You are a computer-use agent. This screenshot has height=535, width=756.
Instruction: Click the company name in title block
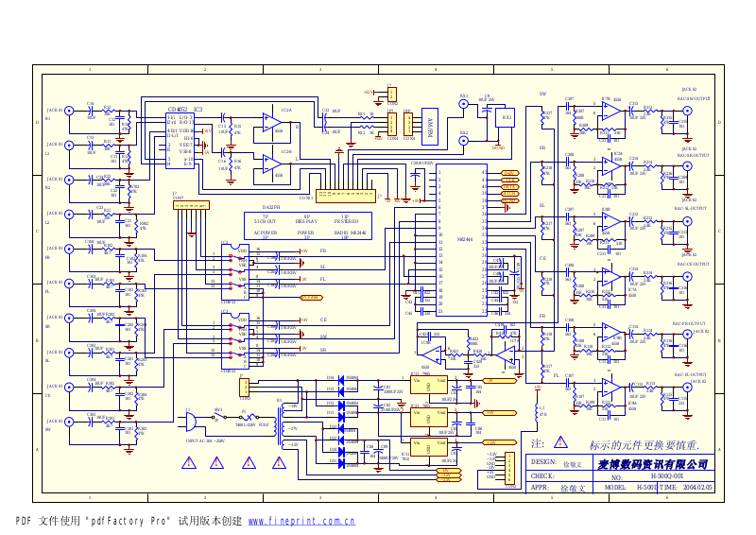(652, 464)
